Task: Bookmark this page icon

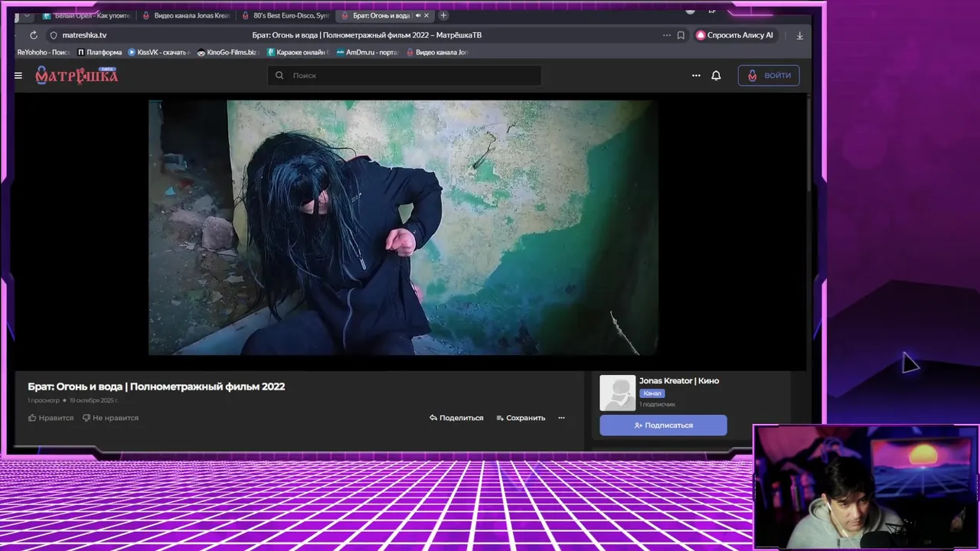Action: (x=681, y=35)
